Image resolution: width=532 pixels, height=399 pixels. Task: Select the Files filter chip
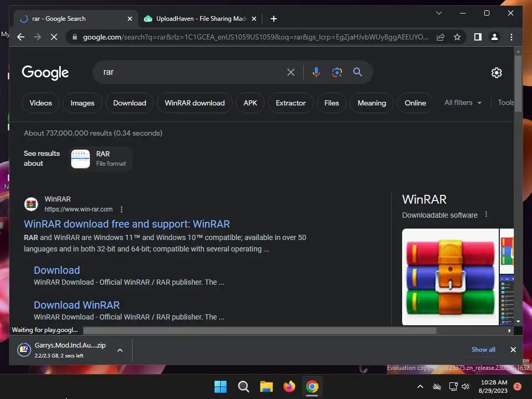tap(331, 103)
